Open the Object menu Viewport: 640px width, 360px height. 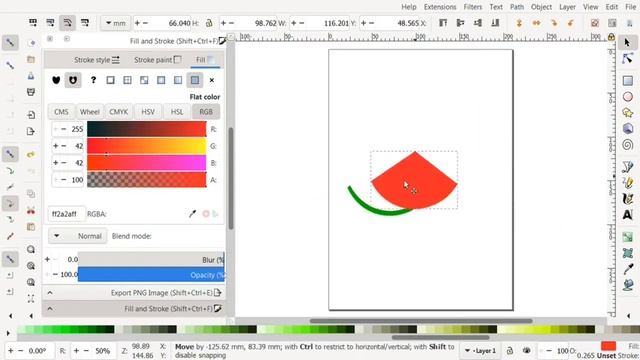tap(541, 7)
